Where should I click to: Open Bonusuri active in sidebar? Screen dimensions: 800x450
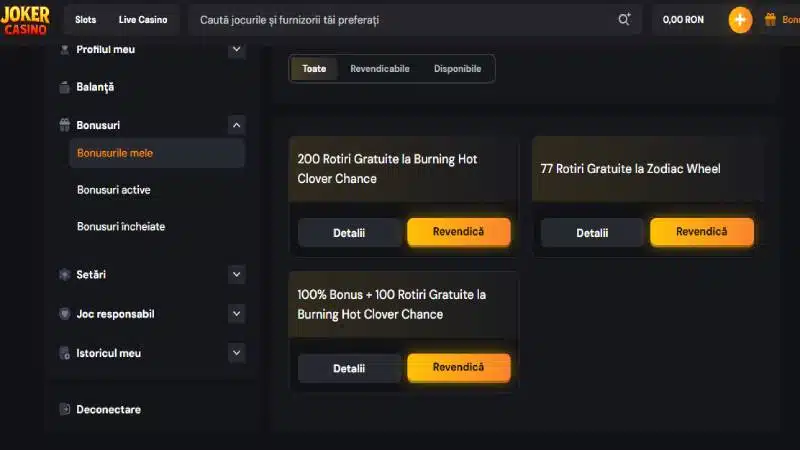pyautogui.click(x=114, y=190)
